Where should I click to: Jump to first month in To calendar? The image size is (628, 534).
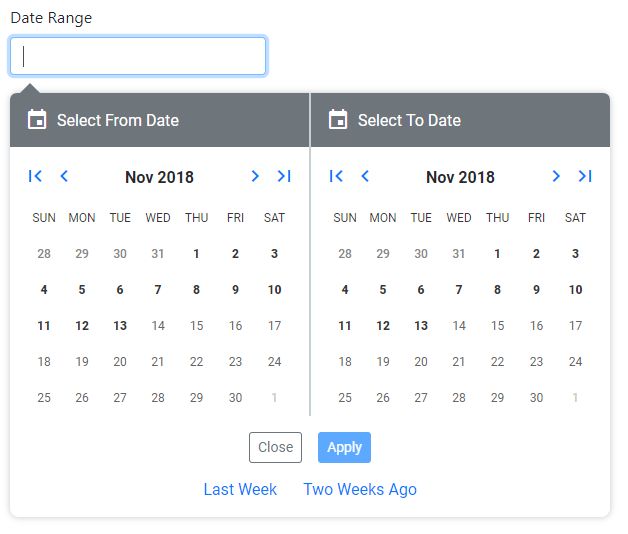pos(337,177)
